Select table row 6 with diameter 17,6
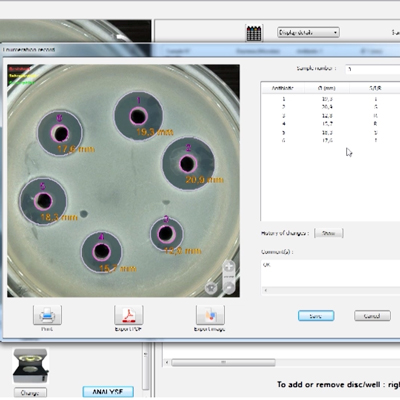The image size is (400, 400). (x=330, y=140)
